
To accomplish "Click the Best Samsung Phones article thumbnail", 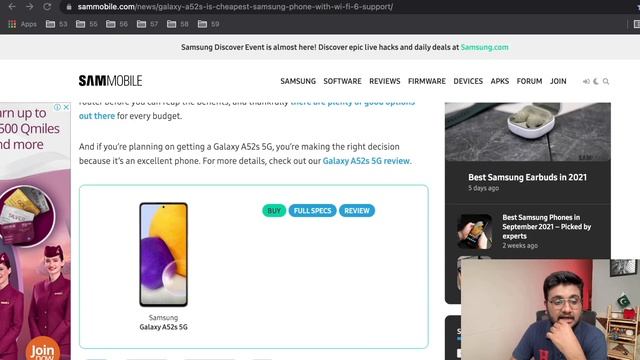I will pyautogui.click(x=474, y=231).
